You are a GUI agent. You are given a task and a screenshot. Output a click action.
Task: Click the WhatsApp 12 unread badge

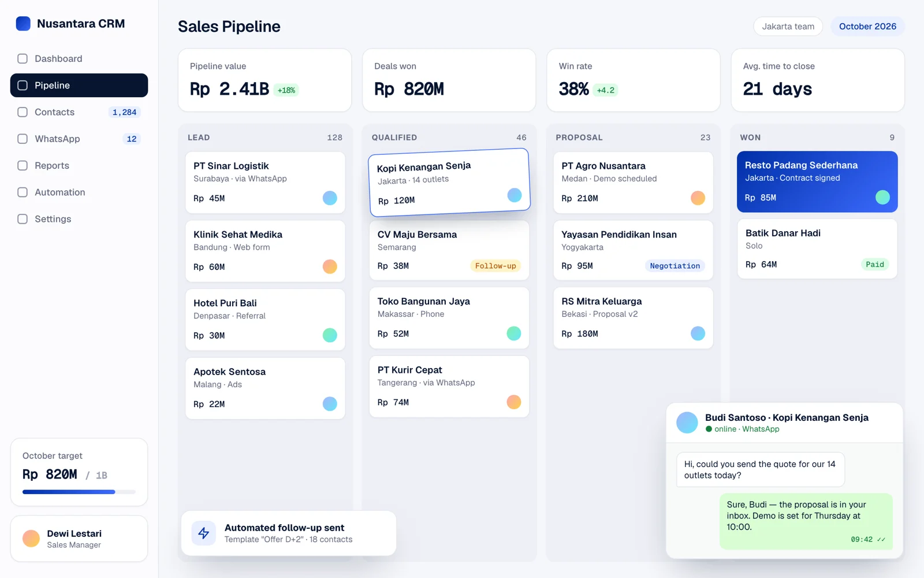pyautogui.click(x=132, y=139)
